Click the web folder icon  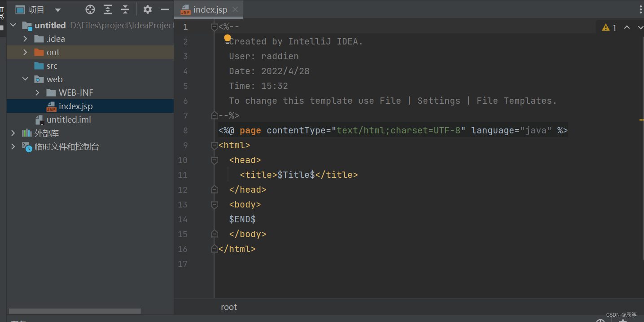coord(39,79)
